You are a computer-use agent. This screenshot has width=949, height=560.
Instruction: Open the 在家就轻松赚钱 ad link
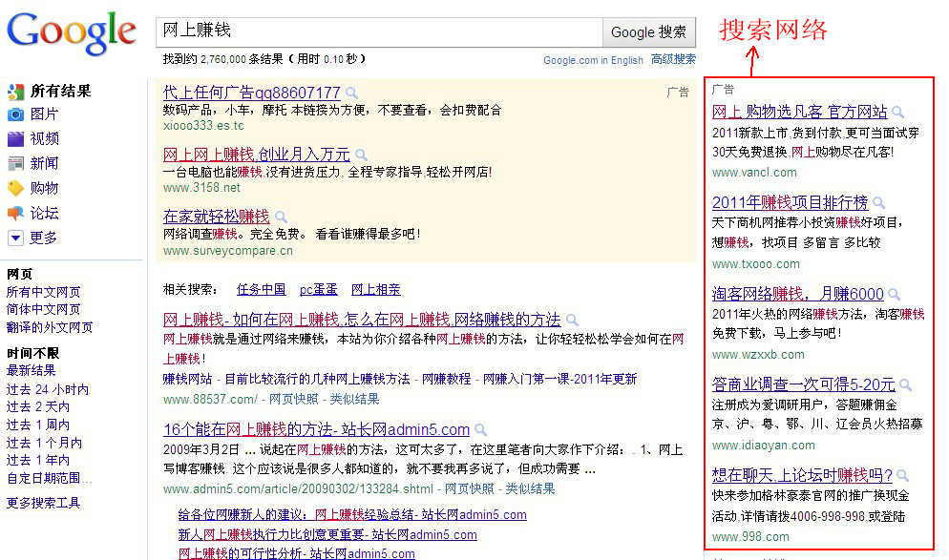(216, 217)
